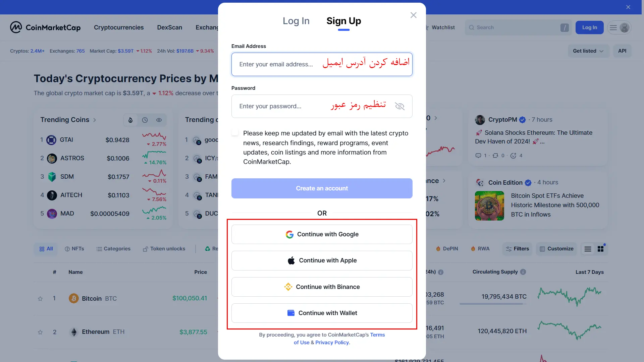Click the CoinMarketCap logo icon
This screenshot has height=362, width=644.
pyautogui.click(x=16, y=27)
